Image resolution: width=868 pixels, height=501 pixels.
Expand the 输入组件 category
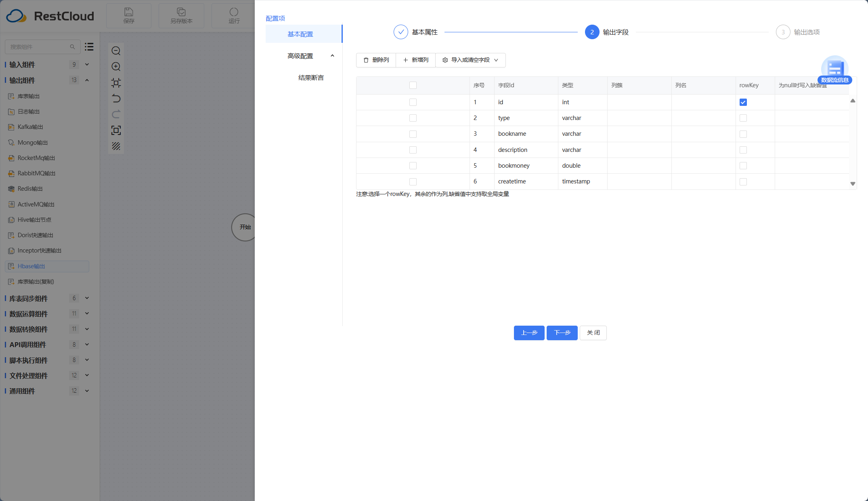(x=87, y=65)
